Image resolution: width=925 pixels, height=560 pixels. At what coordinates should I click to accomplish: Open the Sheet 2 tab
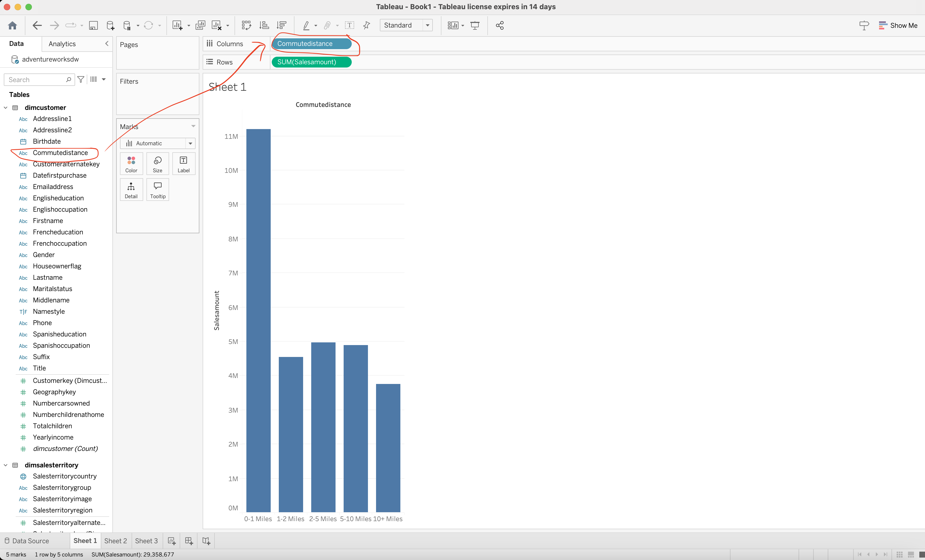[115, 541]
